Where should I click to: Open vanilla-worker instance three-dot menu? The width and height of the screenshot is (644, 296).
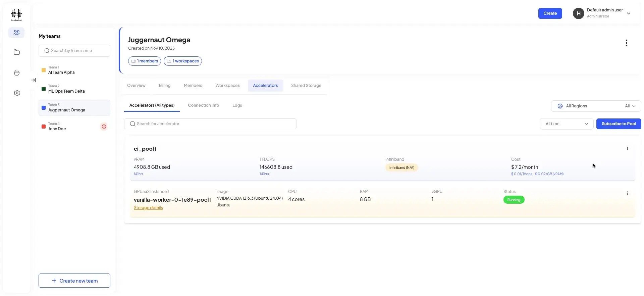point(628,193)
